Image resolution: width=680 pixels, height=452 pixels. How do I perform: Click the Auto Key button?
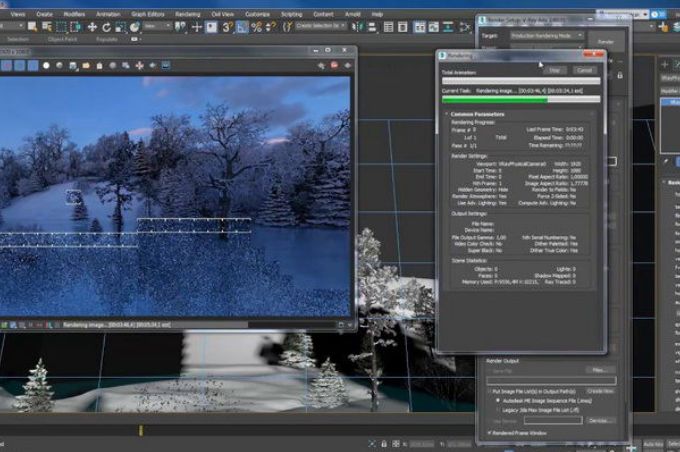(653, 444)
